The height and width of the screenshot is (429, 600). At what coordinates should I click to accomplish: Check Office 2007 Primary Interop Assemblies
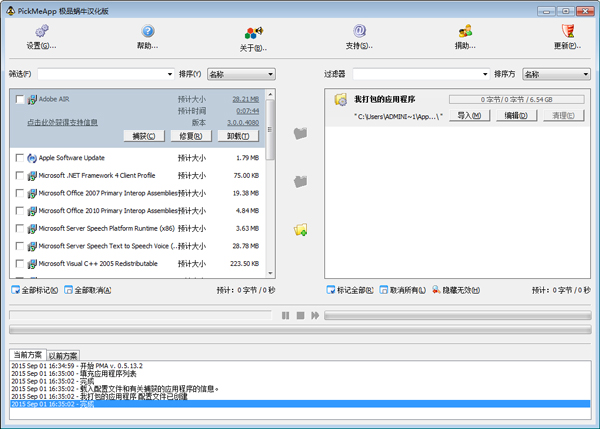(x=20, y=193)
